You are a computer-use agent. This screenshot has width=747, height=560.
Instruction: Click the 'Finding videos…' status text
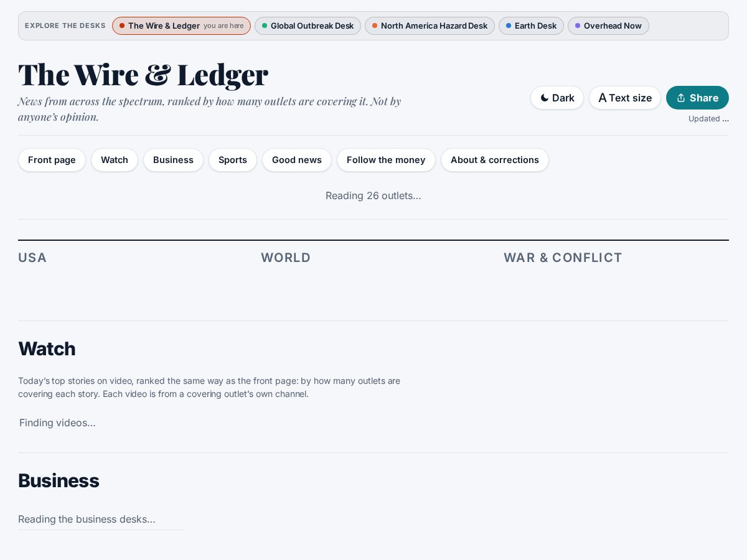coord(57,422)
